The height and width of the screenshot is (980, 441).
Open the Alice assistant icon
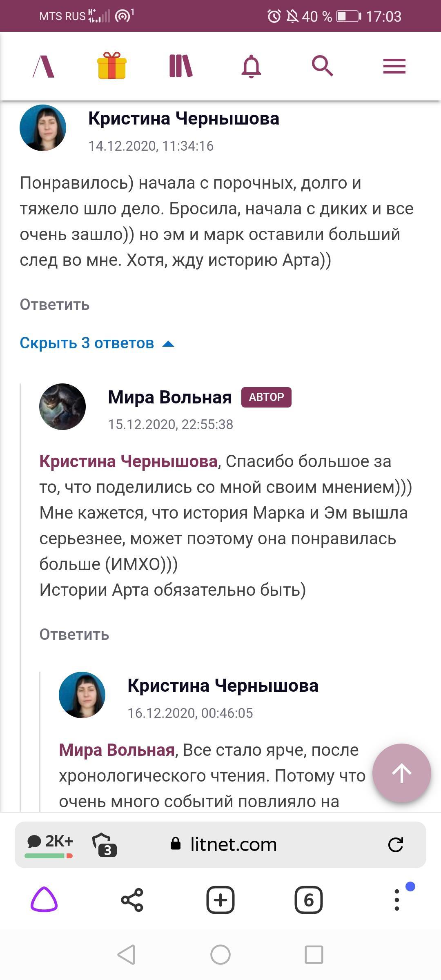pyautogui.click(x=44, y=899)
